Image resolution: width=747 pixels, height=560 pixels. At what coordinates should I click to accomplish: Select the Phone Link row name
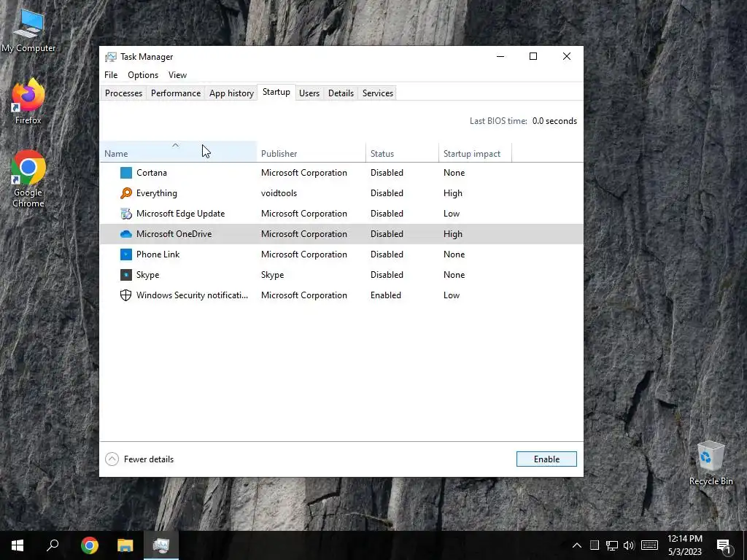click(158, 254)
